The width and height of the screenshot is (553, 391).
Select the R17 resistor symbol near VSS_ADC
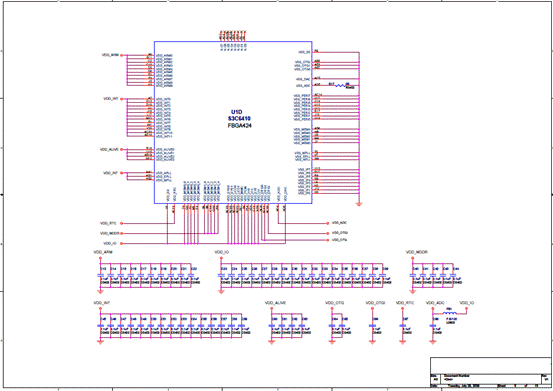(x=340, y=85)
